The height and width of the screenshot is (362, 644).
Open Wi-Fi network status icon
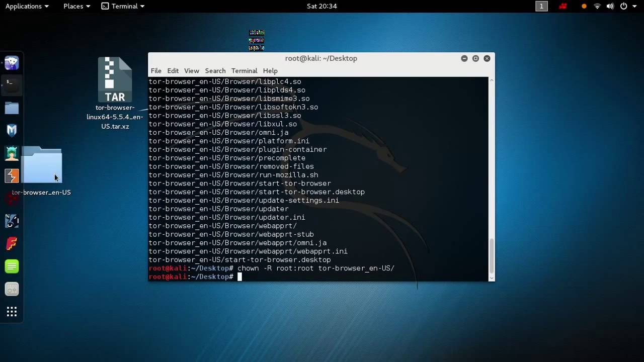(x=597, y=6)
